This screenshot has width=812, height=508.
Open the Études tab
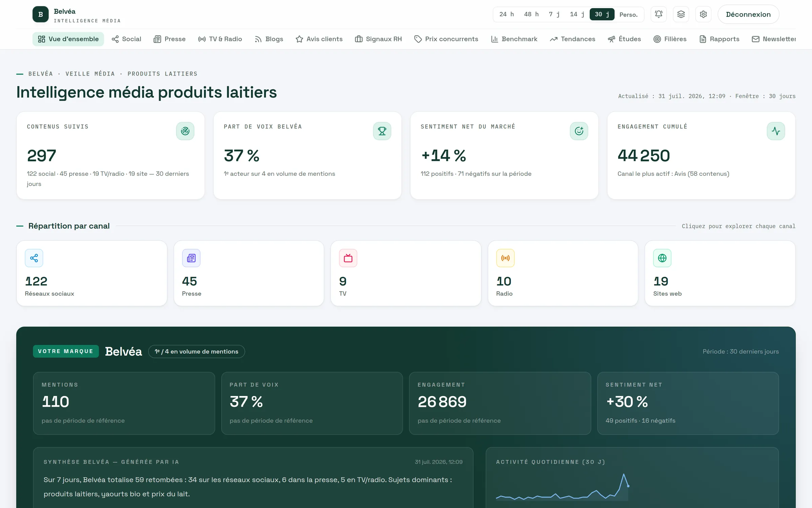coord(624,39)
